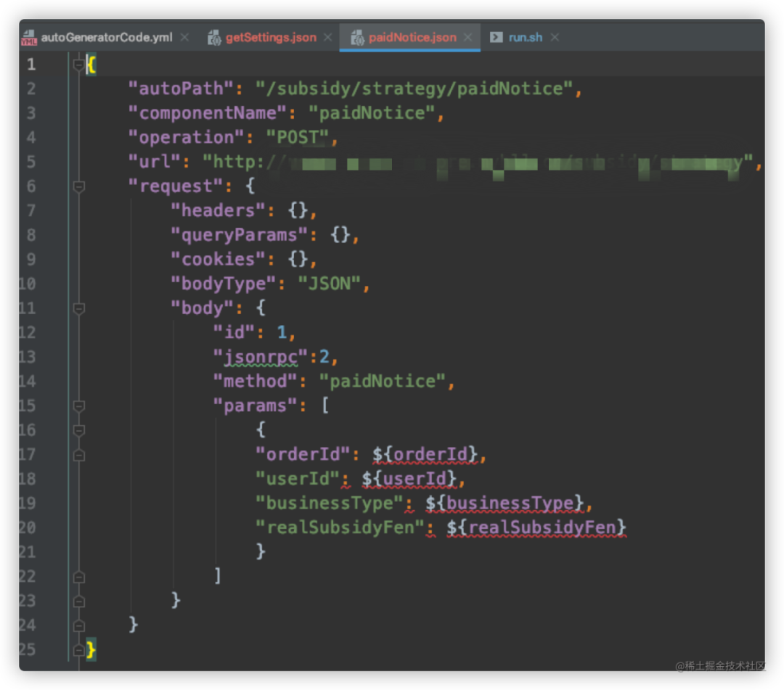This screenshot has height=690, width=784.
Task: Click the "autoPath" key on line 2
Action: [x=181, y=89]
